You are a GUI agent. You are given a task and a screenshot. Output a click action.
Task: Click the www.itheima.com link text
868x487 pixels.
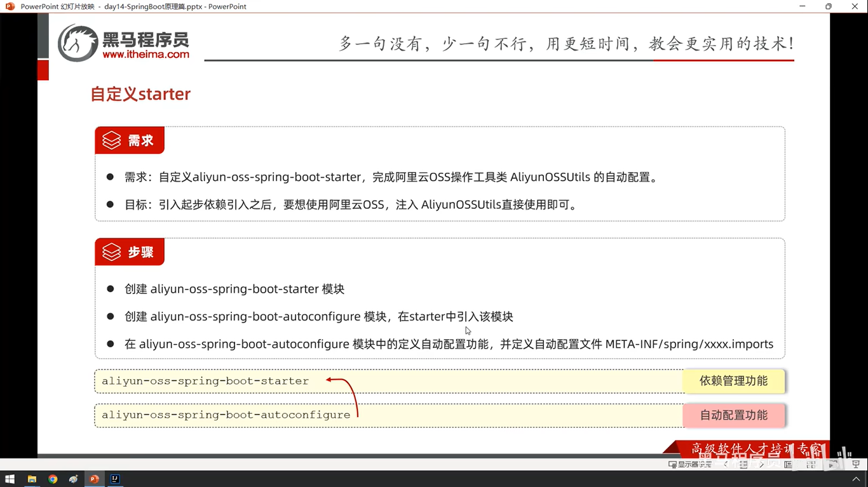click(x=146, y=55)
